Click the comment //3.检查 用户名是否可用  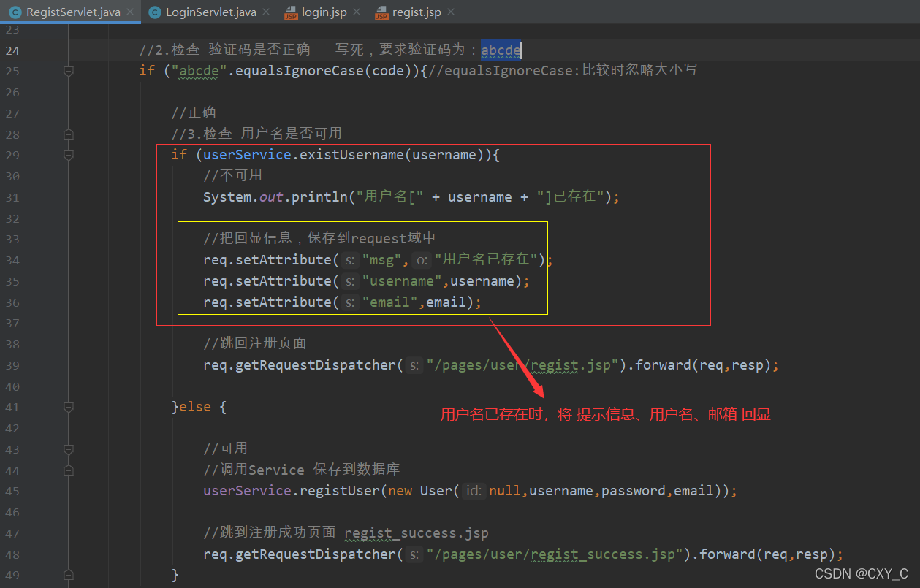[x=256, y=134]
